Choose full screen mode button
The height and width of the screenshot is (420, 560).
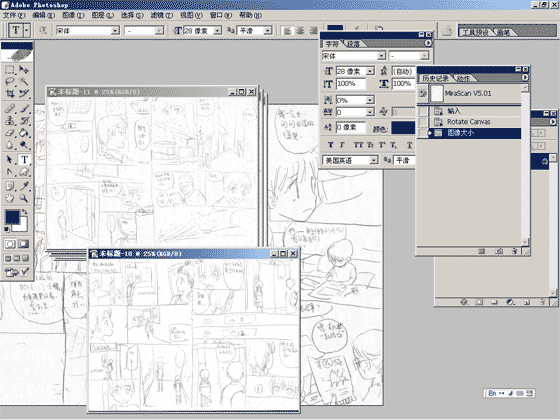(x=25, y=258)
